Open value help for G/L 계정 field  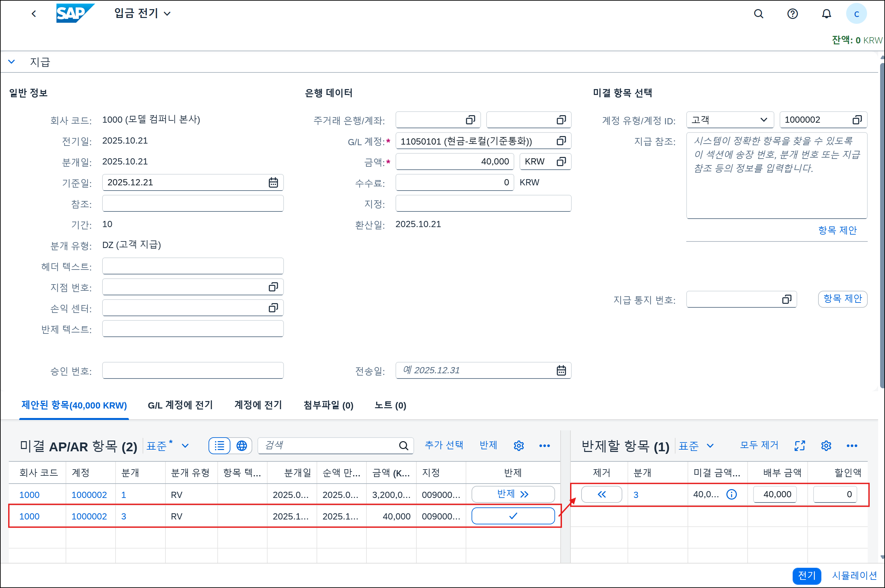coord(561,141)
